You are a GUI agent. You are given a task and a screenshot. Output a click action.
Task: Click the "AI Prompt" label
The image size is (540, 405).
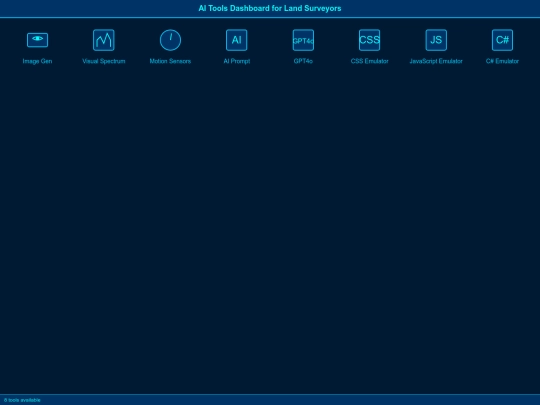pos(237,61)
